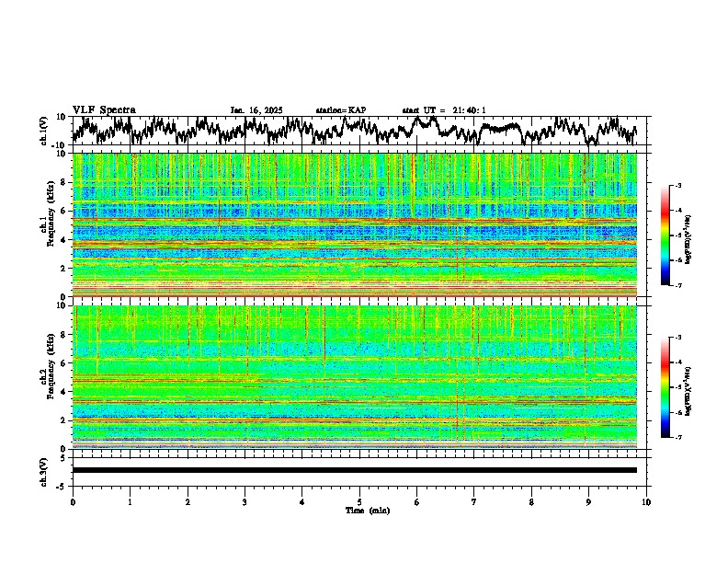The width and height of the screenshot is (728, 563).
Task: Click the ch.1 spectrogram color scale bar
Action: [665, 236]
